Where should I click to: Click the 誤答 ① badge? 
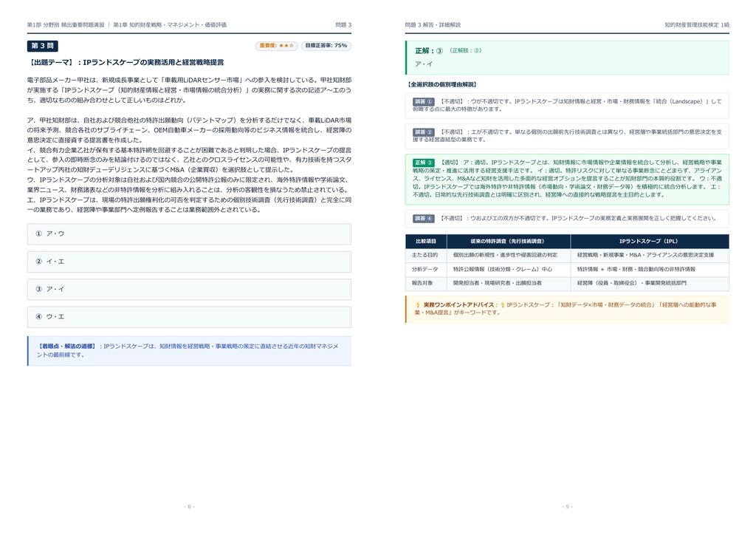pyautogui.click(x=423, y=102)
